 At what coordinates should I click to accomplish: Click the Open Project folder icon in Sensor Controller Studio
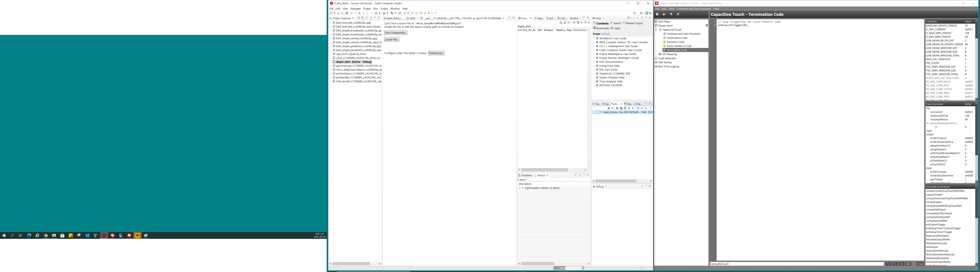[x=664, y=14]
